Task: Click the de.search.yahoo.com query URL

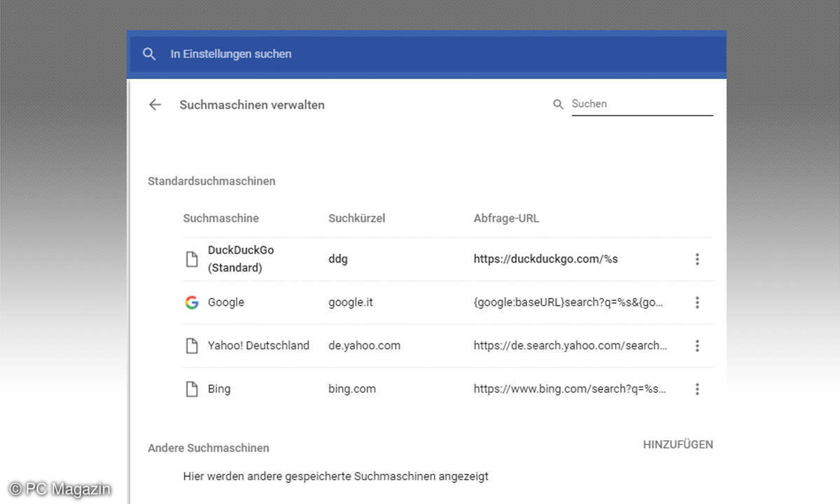Action: 570,346
